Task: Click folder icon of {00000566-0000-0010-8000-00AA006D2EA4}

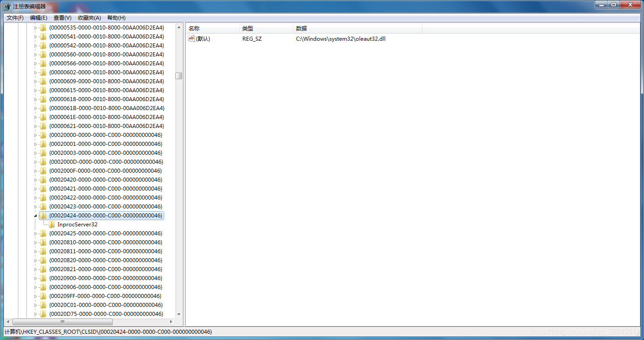Action: tap(43, 64)
